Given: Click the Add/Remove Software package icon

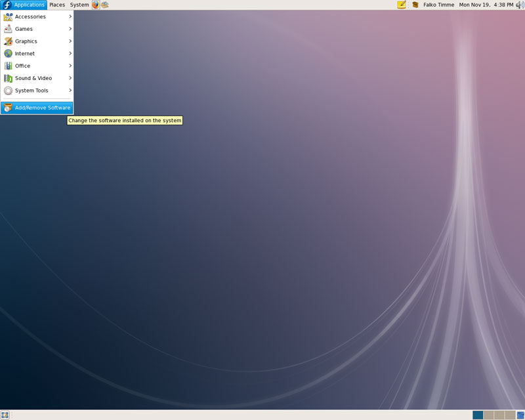Looking at the screenshot, I should pos(8,108).
